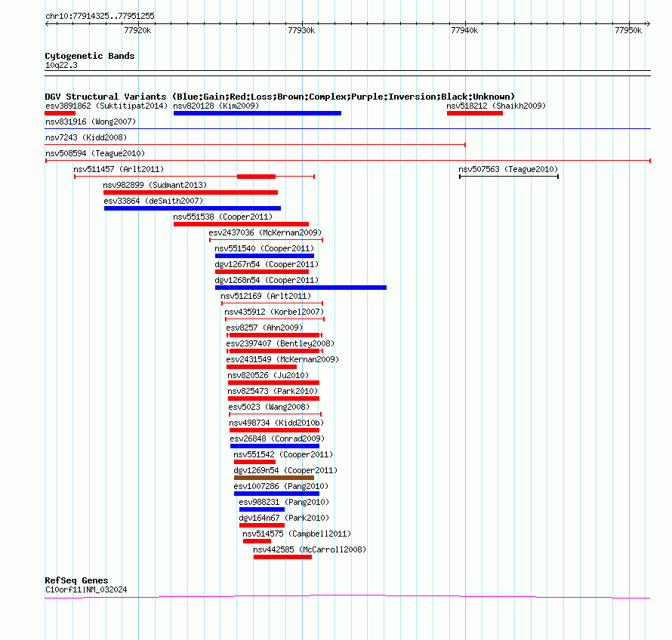Screen dimensions: 672x640
Task: Select the blue bar under esv33864
Action: coord(193,208)
